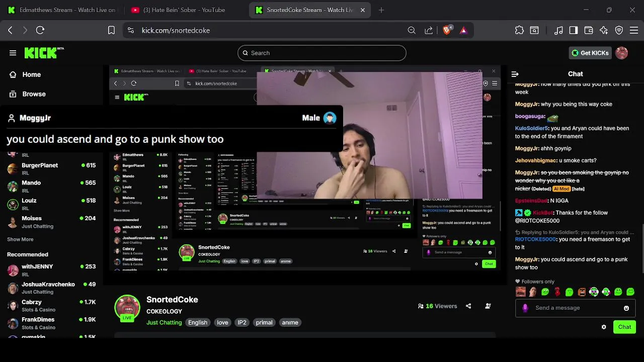
Task: Click the purple microphone icon in chat
Action: coord(525,308)
